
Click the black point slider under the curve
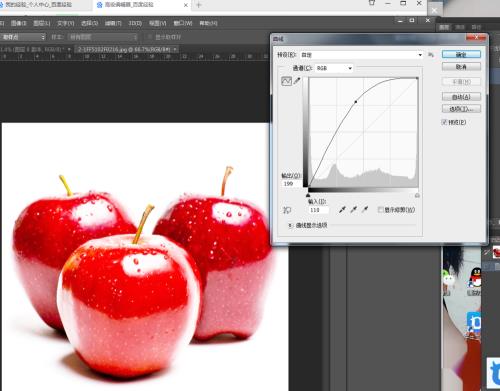click(x=308, y=195)
